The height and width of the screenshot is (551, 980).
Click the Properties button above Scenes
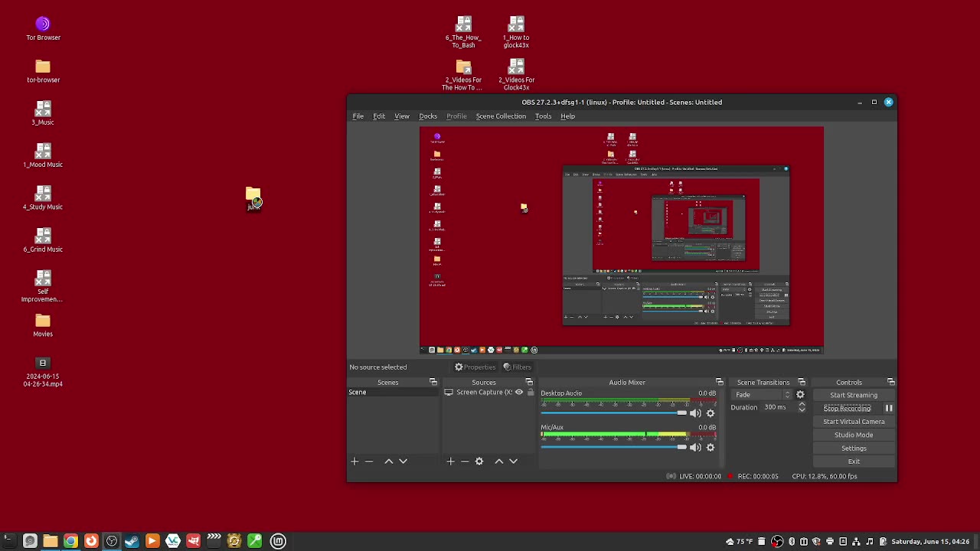[475, 367]
